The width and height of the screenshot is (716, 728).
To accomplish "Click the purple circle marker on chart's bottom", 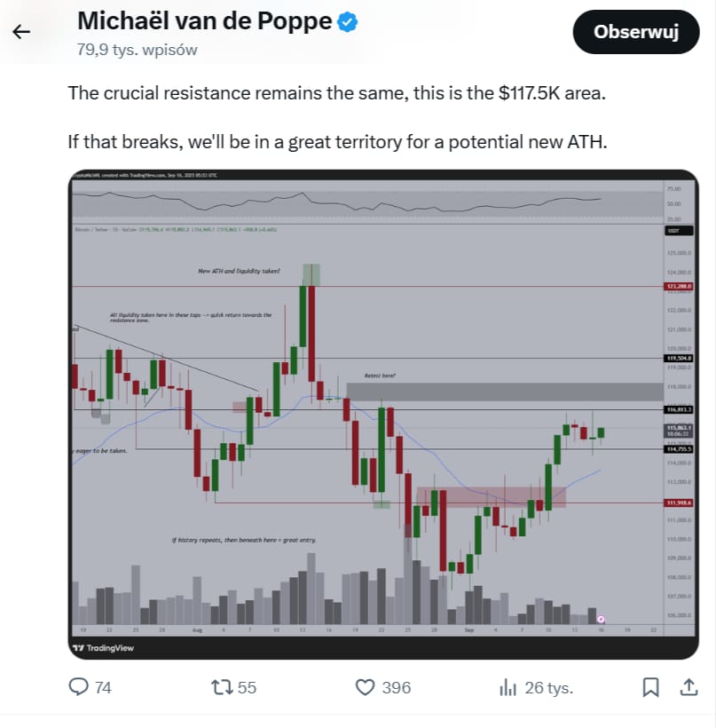I will click(x=601, y=618).
